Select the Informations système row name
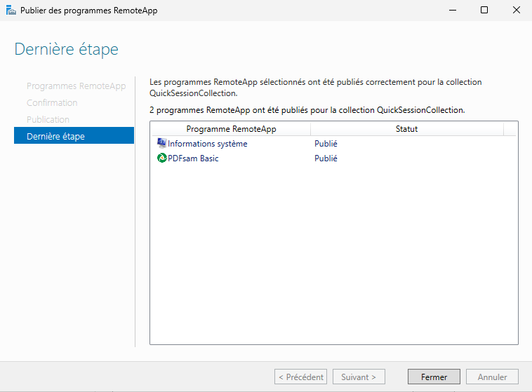Viewport: 532px width, 392px height. 207,144
